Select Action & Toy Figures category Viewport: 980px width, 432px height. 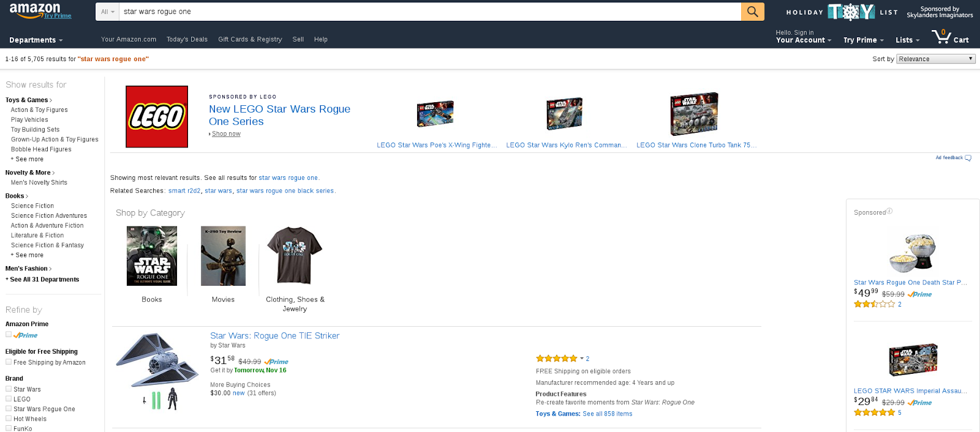coord(39,110)
